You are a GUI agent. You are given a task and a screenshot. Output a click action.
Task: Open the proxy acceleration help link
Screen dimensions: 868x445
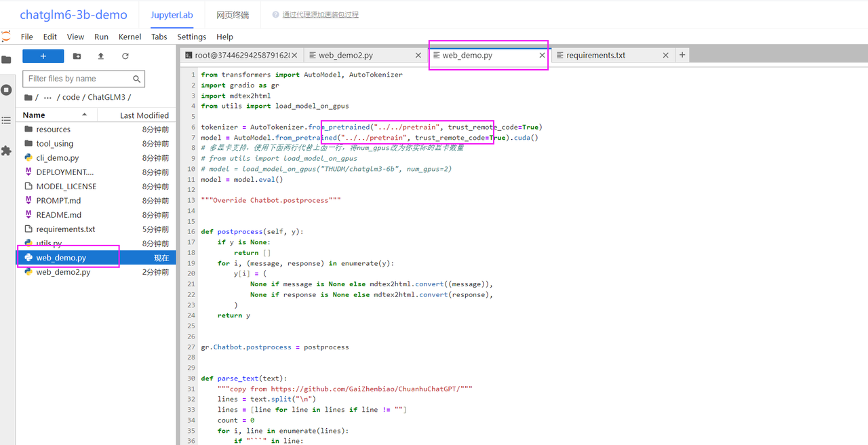[x=320, y=14]
